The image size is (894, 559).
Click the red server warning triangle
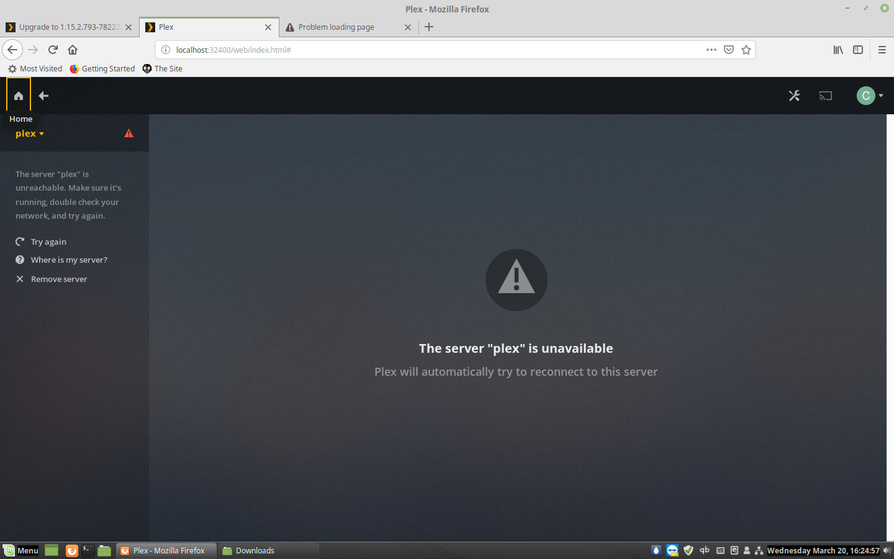[129, 133]
